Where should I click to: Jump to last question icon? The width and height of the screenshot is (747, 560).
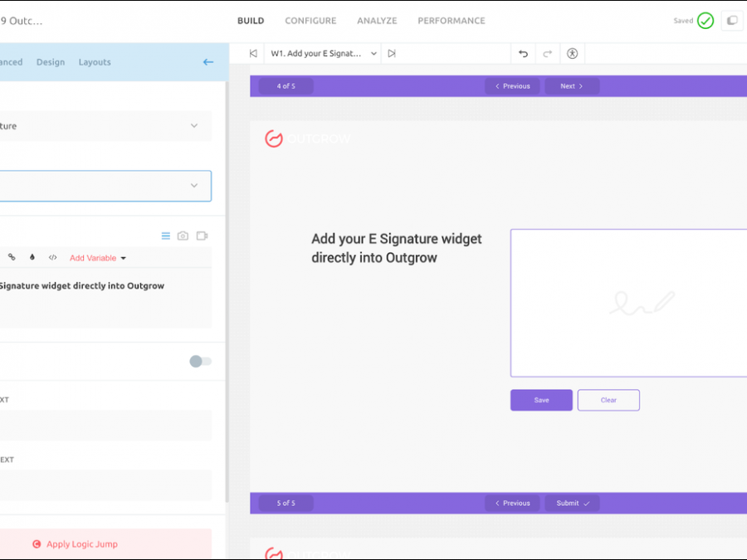392,53
